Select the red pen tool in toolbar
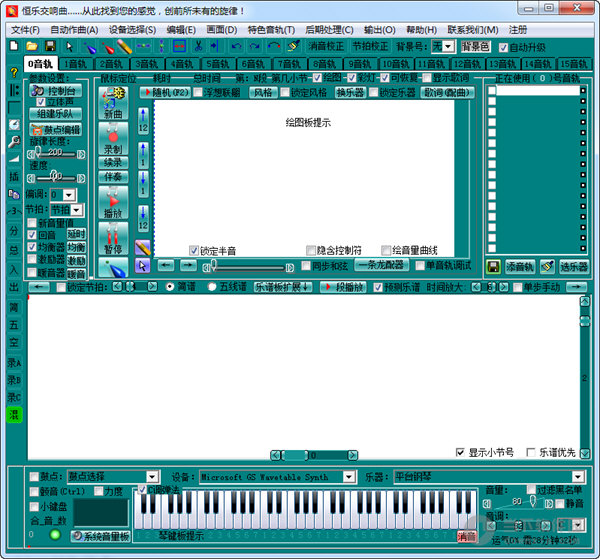The width and height of the screenshot is (600, 559). coord(108,47)
